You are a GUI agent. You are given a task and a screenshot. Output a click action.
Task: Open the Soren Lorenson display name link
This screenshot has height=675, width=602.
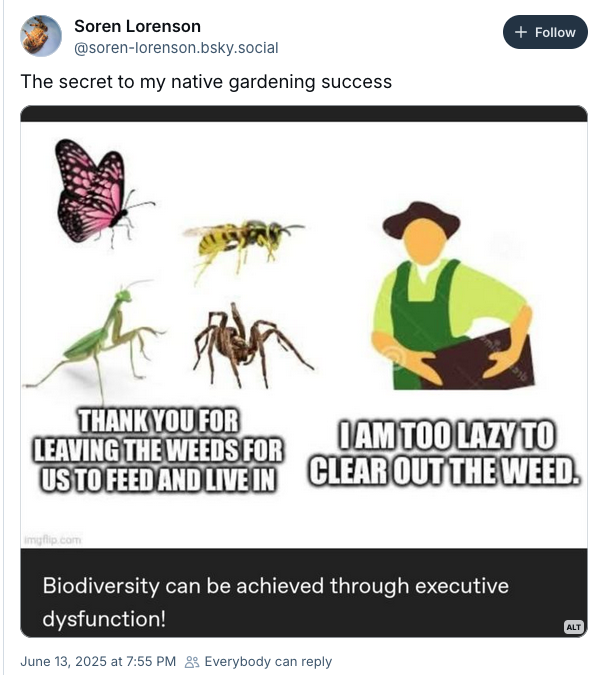pyautogui.click(x=137, y=26)
